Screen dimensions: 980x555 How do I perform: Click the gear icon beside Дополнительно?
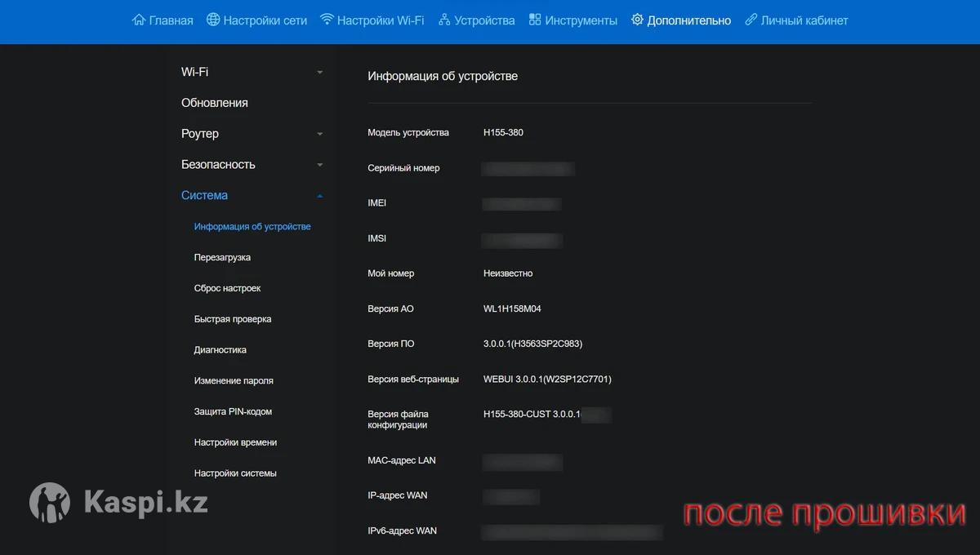(x=637, y=20)
